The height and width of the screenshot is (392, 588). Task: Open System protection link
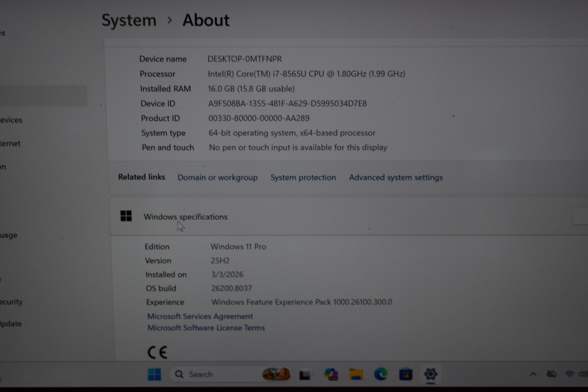pos(303,177)
